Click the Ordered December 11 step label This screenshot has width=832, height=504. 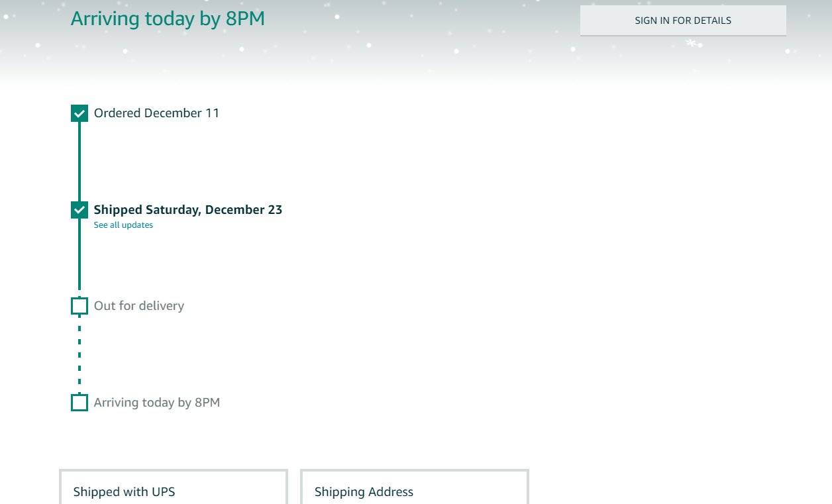(156, 113)
